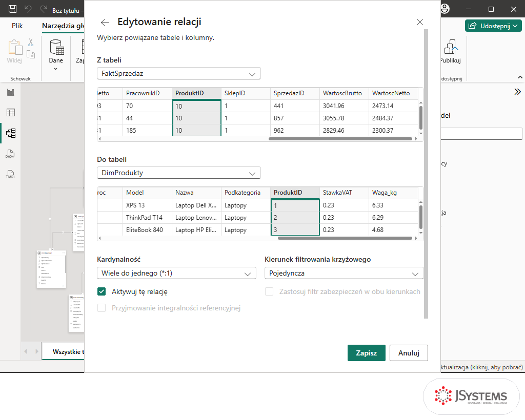Expand the Kierunek filtrowania krzyżowego dropdown
The width and height of the screenshot is (525, 420).
pyautogui.click(x=344, y=273)
